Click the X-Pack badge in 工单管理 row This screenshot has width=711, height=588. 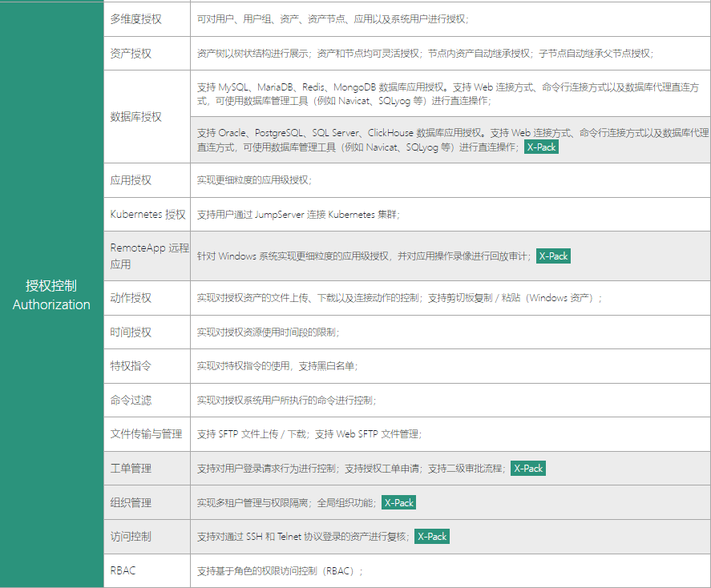pos(528,468)
